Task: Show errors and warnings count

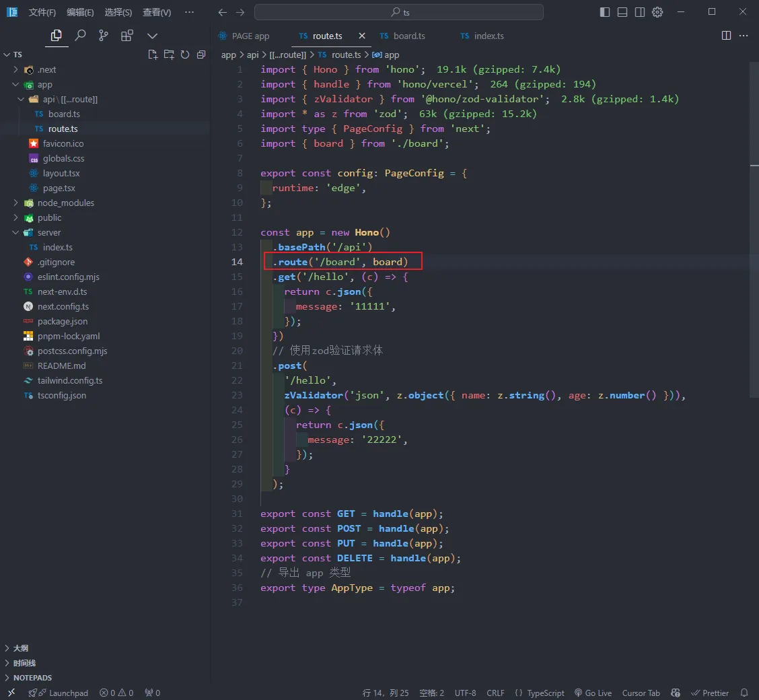Action: (x=116, y=693)
